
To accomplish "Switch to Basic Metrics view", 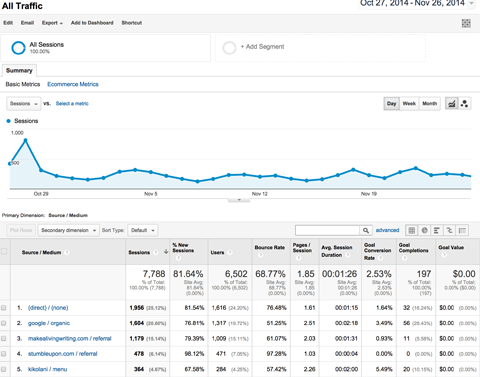I will pos(23,84).
